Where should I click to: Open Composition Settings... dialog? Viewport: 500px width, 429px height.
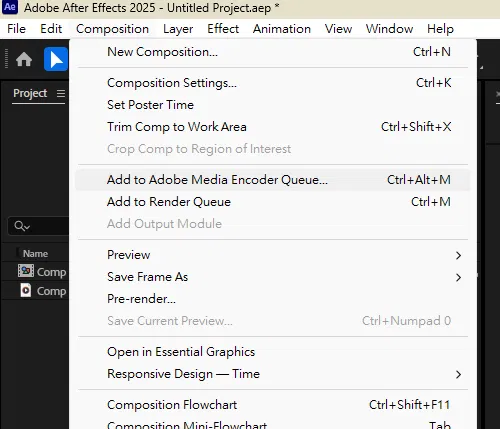click(x=273, y=83)
